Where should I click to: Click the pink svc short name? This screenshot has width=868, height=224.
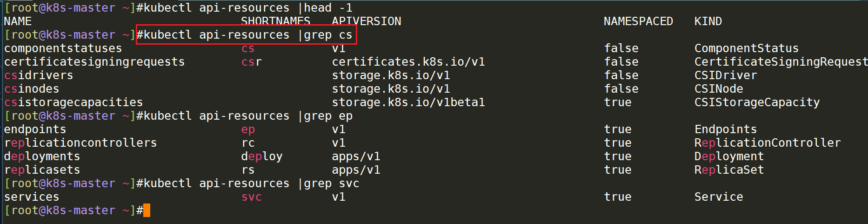252,197
